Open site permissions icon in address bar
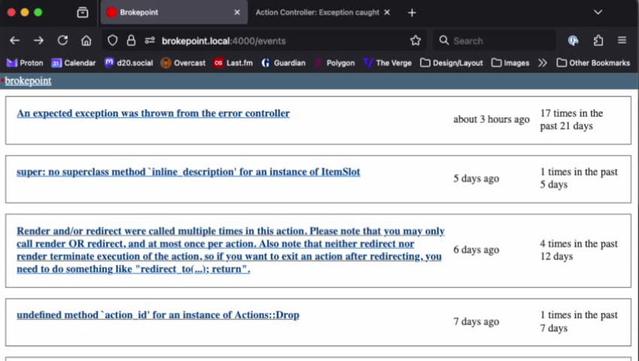The height and width of the screenshot is (361, 639). (x=150, y=40)
